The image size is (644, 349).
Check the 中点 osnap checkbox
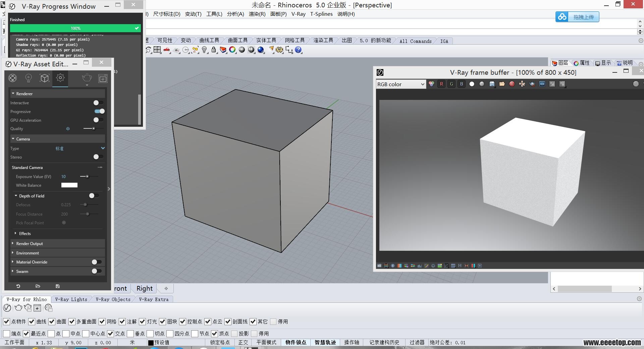pos(66,334)
